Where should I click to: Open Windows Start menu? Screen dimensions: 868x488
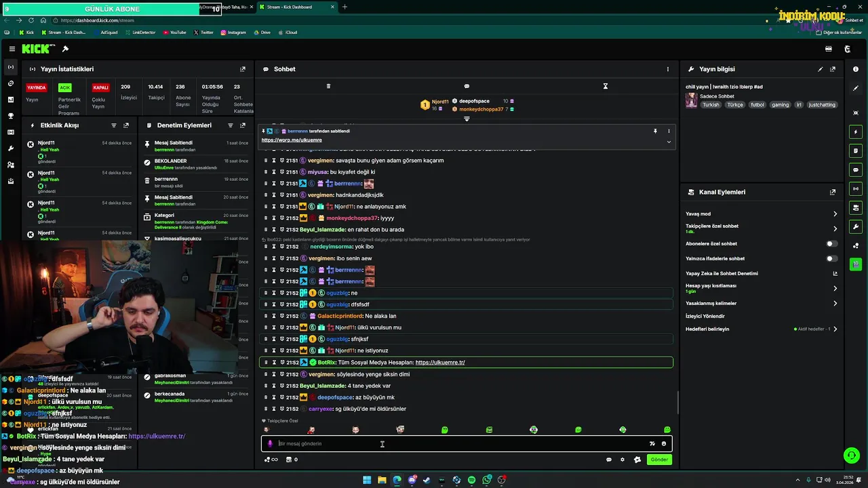tap(367, 480)
